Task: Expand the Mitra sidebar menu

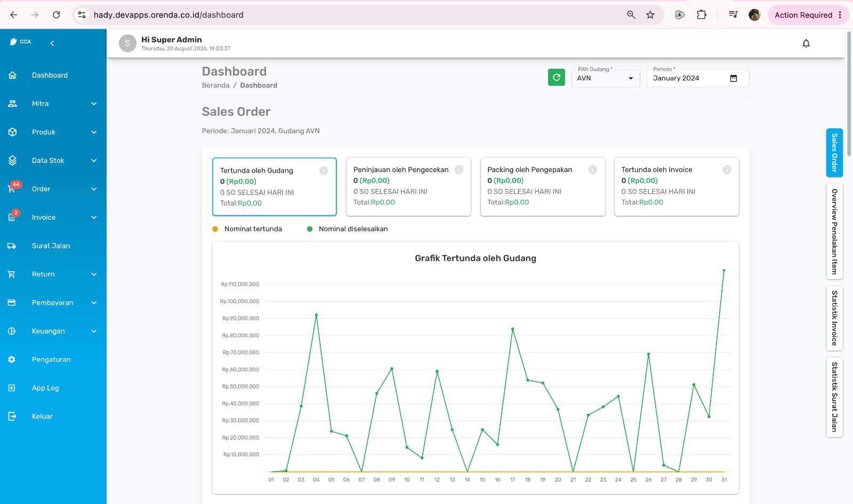Action: coord(53,104)
